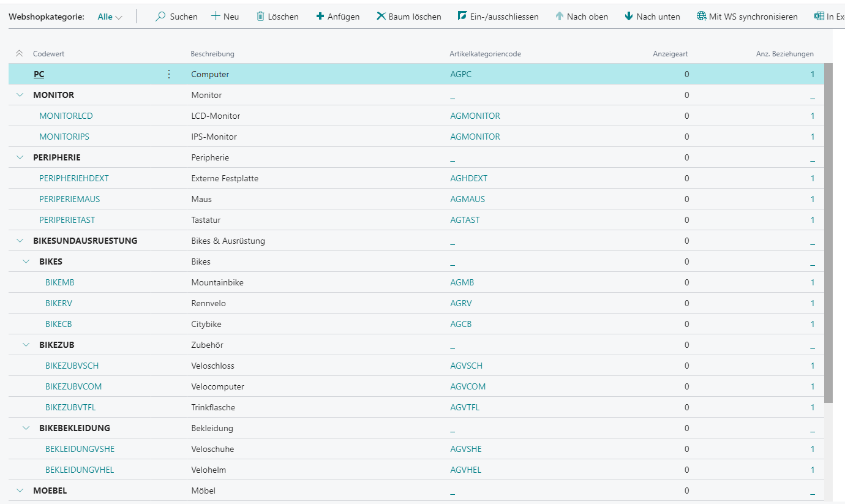Open the PC row three-dot menu
845x504 pixels.
click(169, 74)
